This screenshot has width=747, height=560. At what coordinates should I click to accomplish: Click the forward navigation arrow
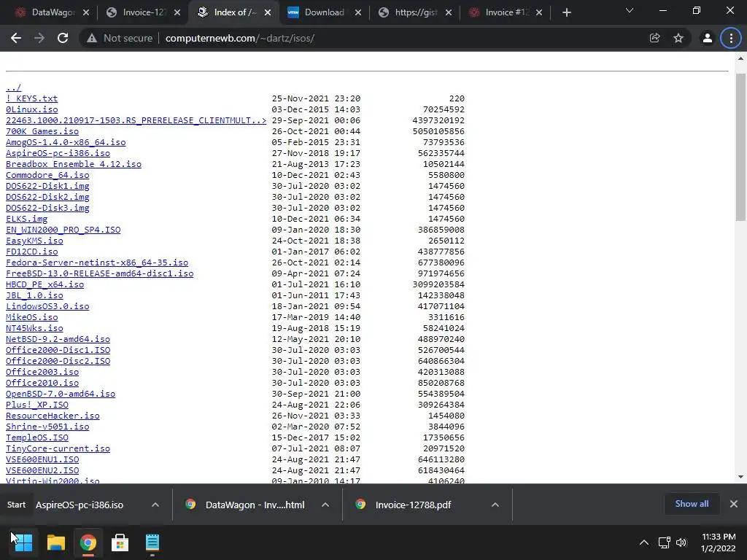[39, 38]
